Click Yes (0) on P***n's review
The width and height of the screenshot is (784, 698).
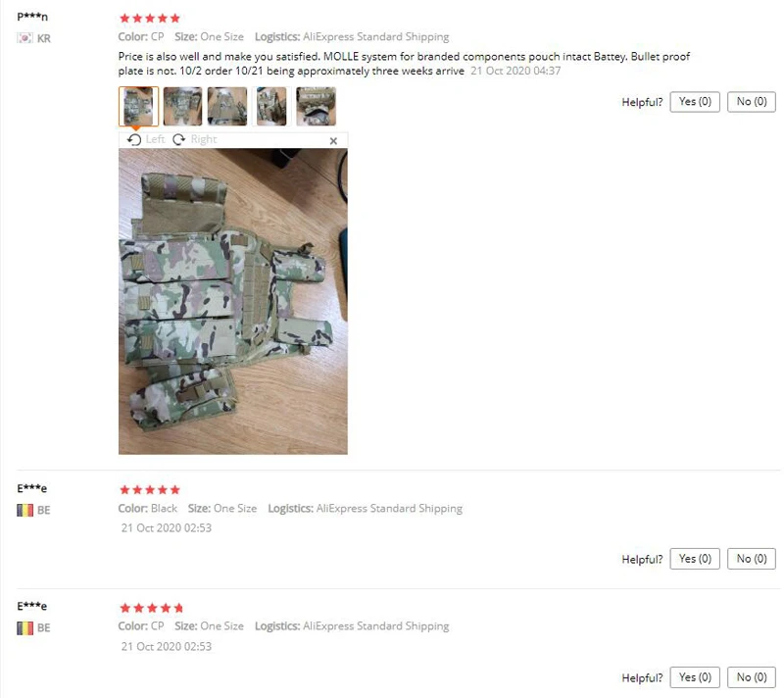click(x=695, y=102)
